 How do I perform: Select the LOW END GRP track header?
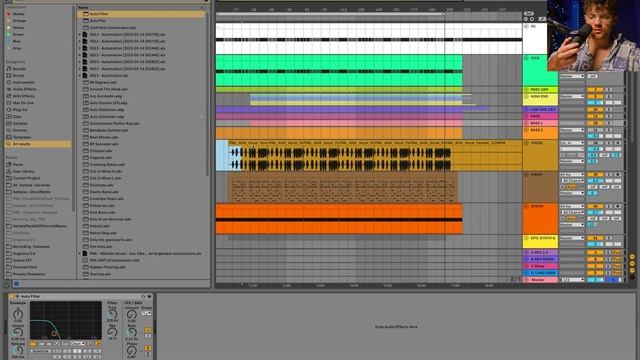540,109
